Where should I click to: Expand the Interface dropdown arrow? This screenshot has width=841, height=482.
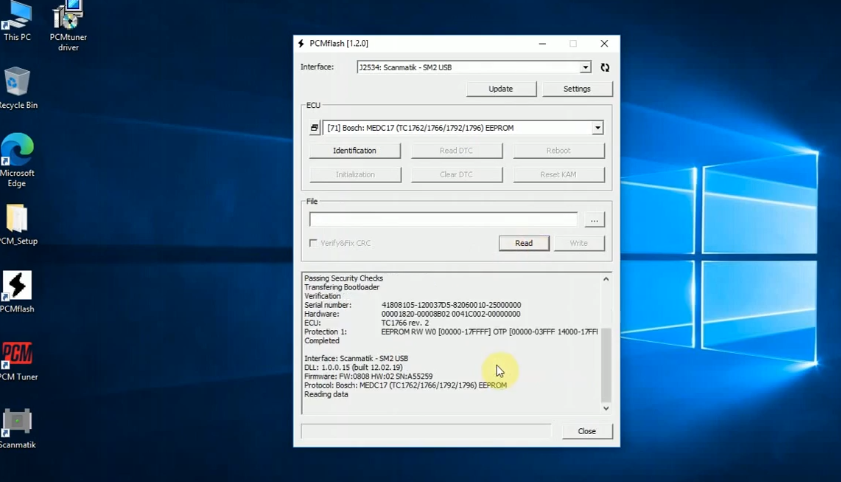coord(585,68)
